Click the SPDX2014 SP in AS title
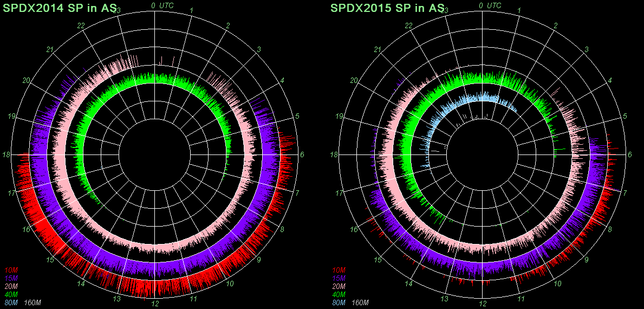Image resolution: width=644 pixels, height=309 pixels. point(61,8)
